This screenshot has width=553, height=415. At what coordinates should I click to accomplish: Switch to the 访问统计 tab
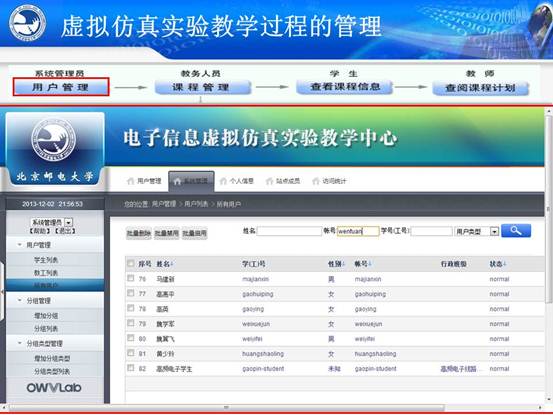(x=329, y=181)
